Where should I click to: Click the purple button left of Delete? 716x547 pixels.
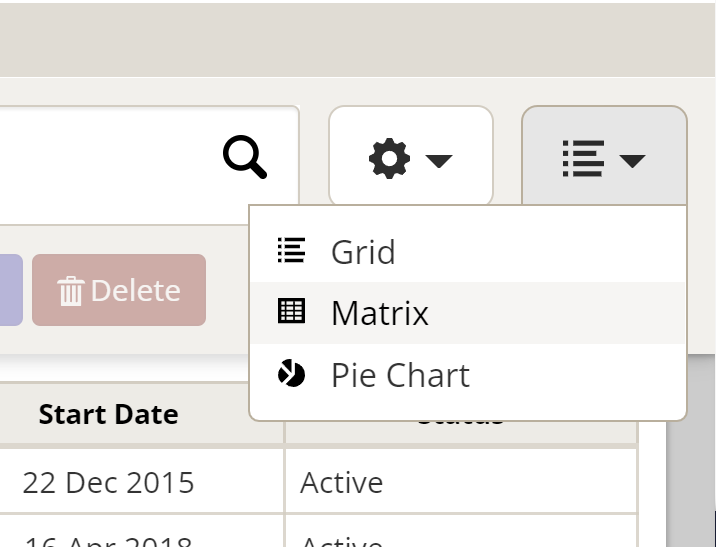(x=10, y=290)
